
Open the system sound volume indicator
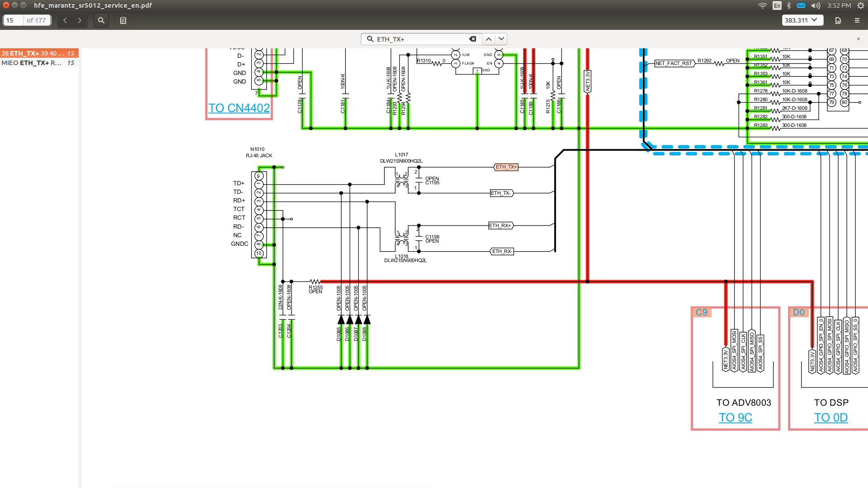click(x=816, y=5)
